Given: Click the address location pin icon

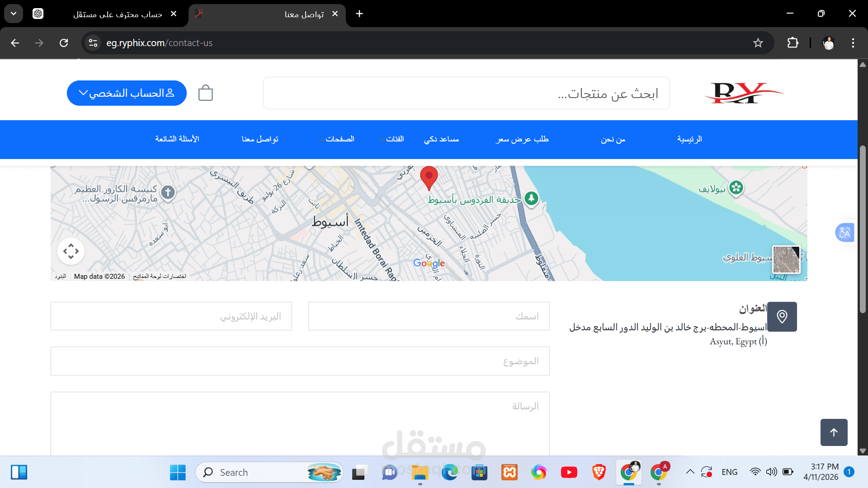Looking at the screenshot, I should pos(782,316).
